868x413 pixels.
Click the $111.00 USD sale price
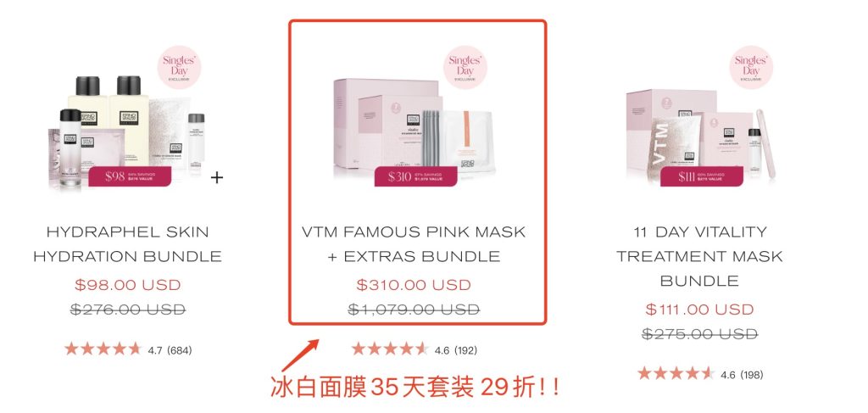point(699,310)
